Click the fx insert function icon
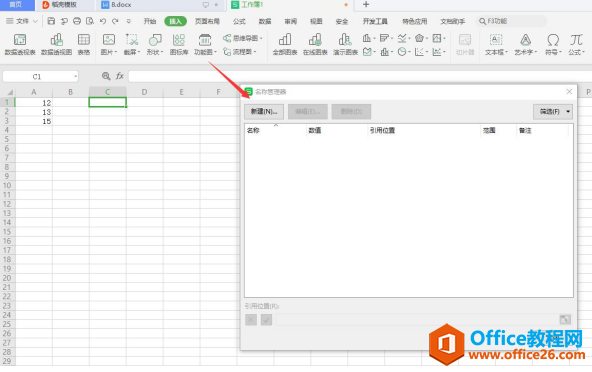 pos(120,76)
